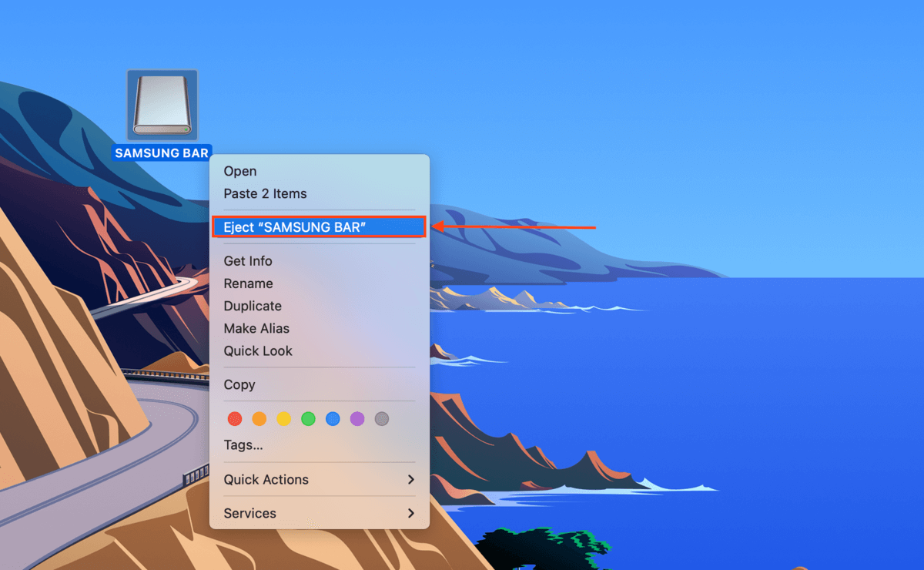Open Quick Look from context menu

click(320, 350)
